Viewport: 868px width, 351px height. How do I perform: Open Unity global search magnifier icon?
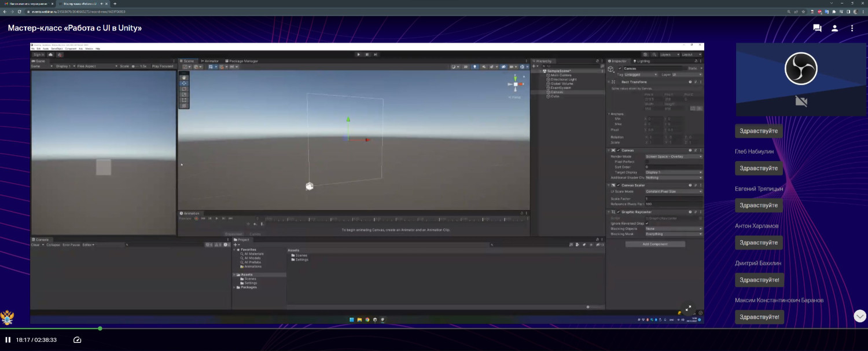click(x=654, y=54)
